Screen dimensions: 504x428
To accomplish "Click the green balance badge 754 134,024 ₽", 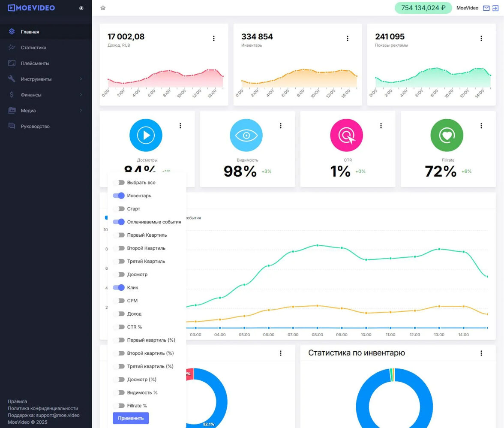I will click(423, 8).
